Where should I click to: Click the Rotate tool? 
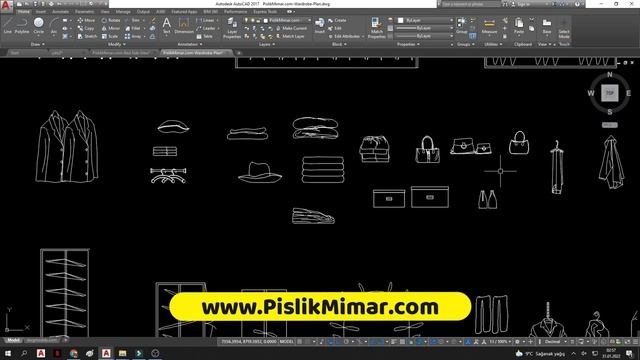(x=111, y=20)
